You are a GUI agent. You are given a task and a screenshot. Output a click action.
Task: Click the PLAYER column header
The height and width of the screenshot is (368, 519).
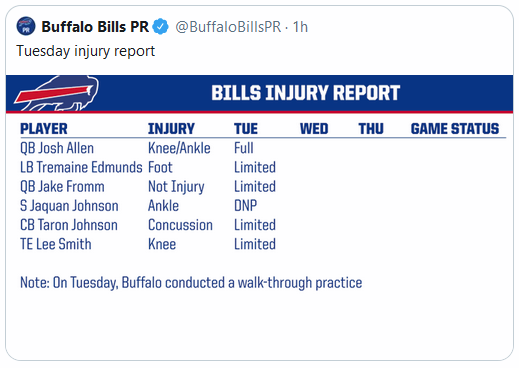click(44, 129)
